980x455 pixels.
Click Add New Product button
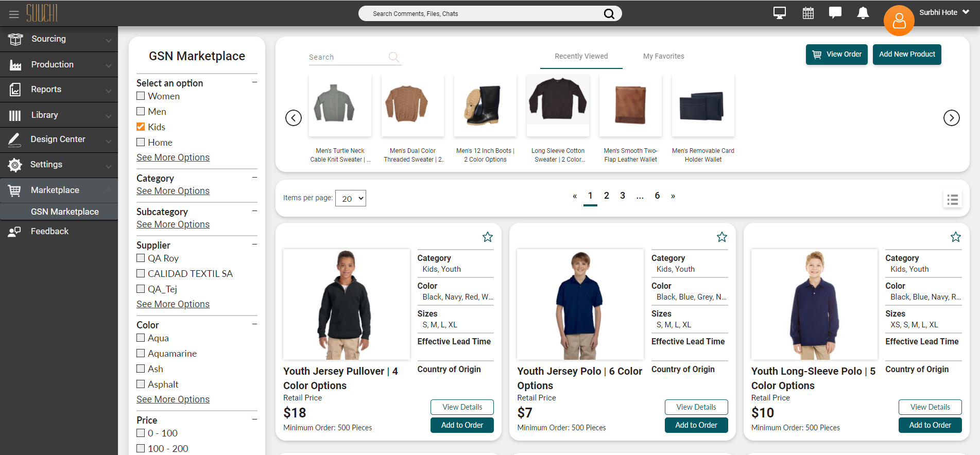(x=907, y=54)
